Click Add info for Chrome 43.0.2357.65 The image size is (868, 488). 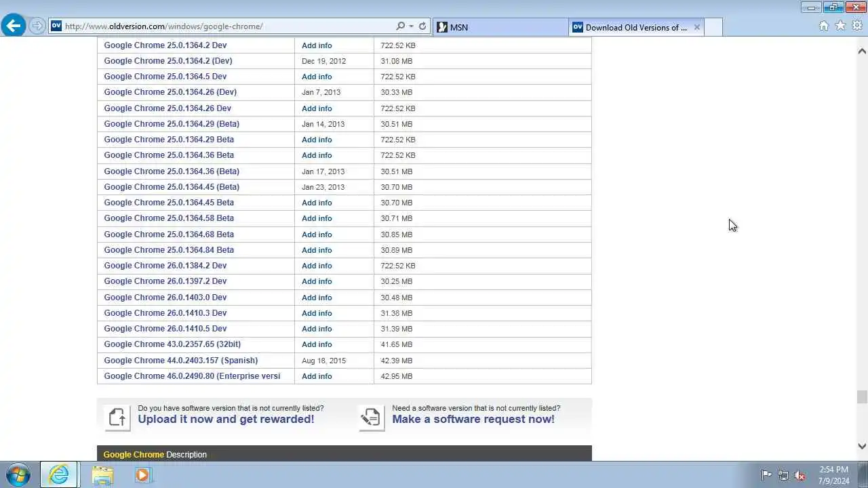(x=317, y=344)
